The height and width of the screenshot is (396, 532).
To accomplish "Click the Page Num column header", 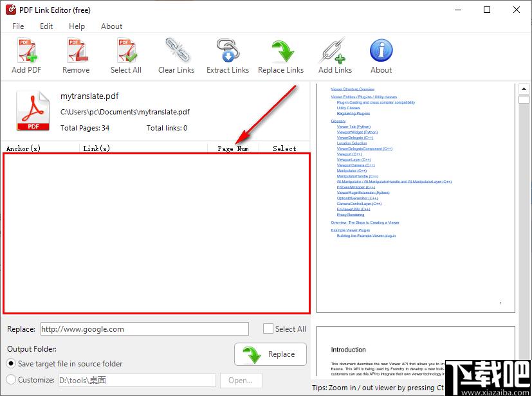I will click(233, 148).
